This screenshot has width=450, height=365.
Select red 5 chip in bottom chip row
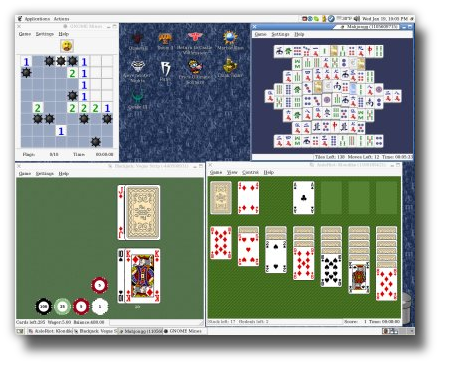pyautogui.click(x=81, y=306)
